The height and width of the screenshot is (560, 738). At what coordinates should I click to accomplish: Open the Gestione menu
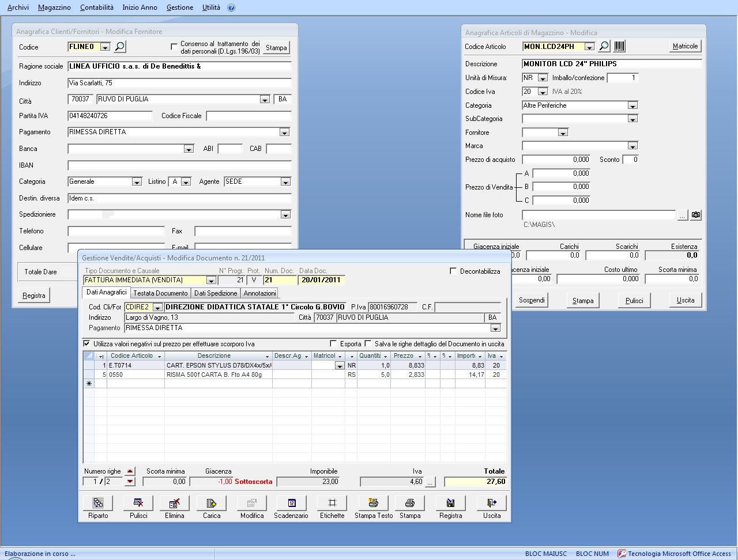pyautogui.click(x=180, y=7)
